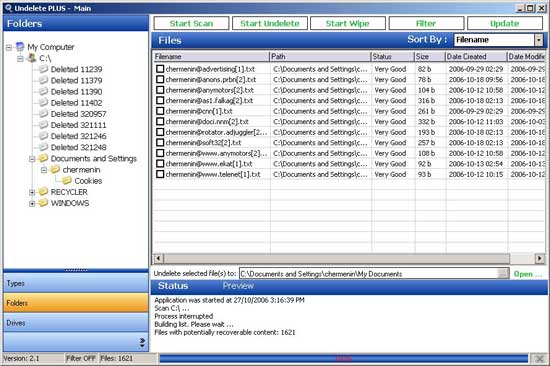The image size is (550, 366).
Task: Mark the chermenin@soft32[2].txt checkbox
Action: (x=160, y=142)
